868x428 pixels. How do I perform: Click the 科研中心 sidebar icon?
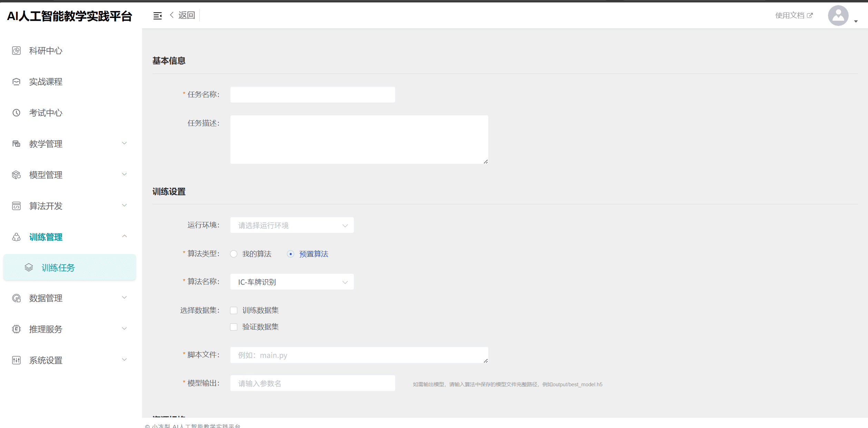point(16,51)
